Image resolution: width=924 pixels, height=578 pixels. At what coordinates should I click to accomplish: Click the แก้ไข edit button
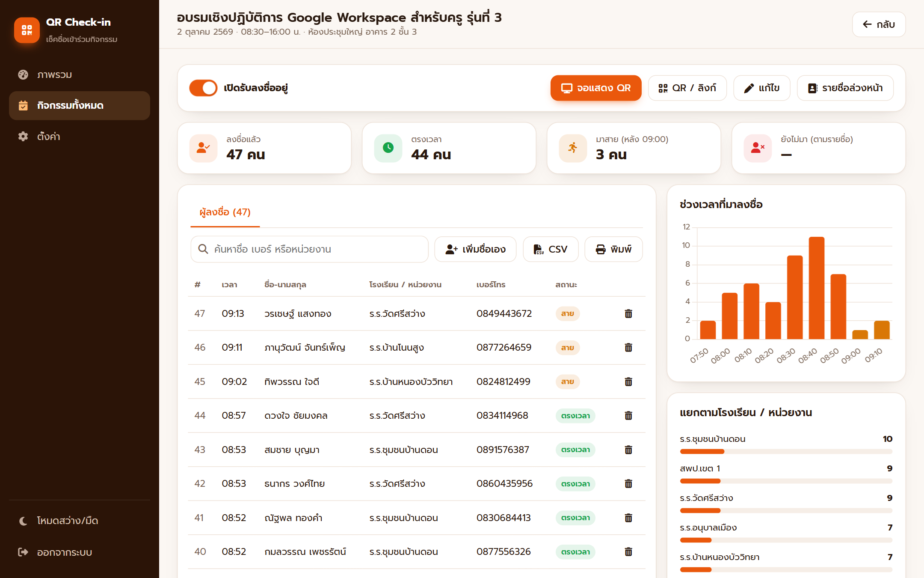coord(762,88)
